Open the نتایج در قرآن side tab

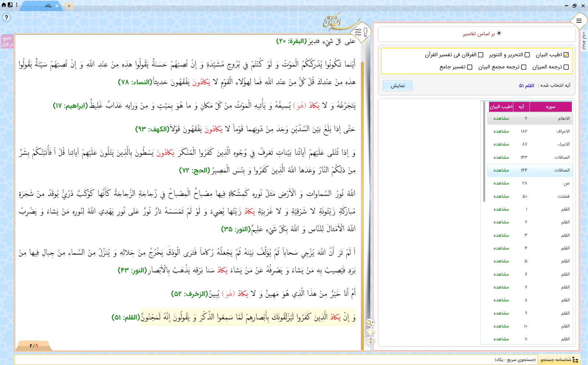tap(7, 41)
